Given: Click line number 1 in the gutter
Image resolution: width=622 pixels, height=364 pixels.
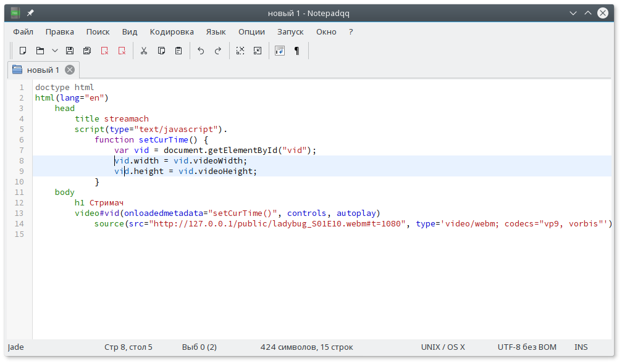Looking at the screenshot, I should [x=22, y=87].
